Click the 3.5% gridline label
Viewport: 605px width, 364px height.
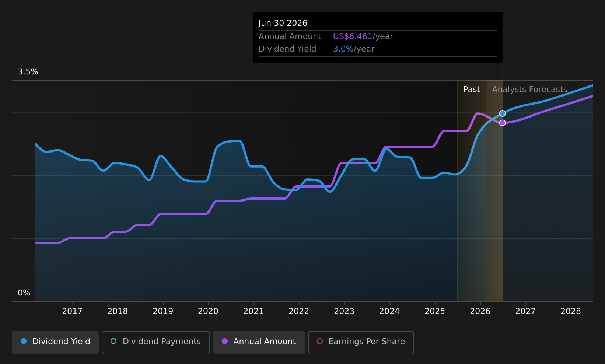click(28, 72)
